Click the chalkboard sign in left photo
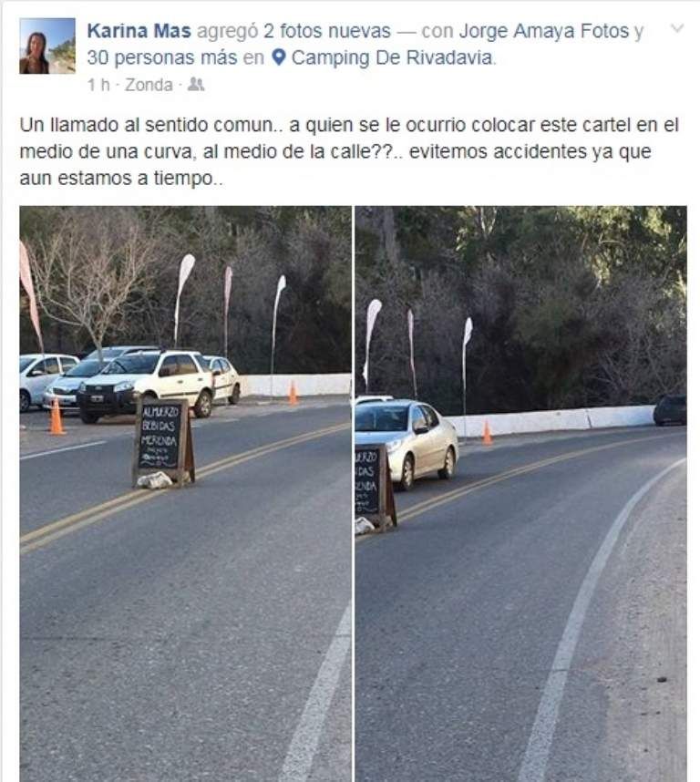Viewport: 700px width, 782px height. click(x=163, y=441)
